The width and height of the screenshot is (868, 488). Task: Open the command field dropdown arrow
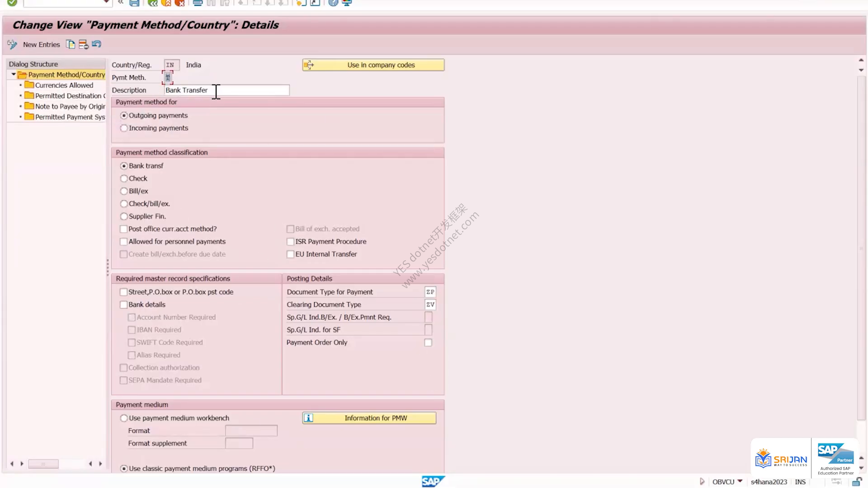point(106,3)
